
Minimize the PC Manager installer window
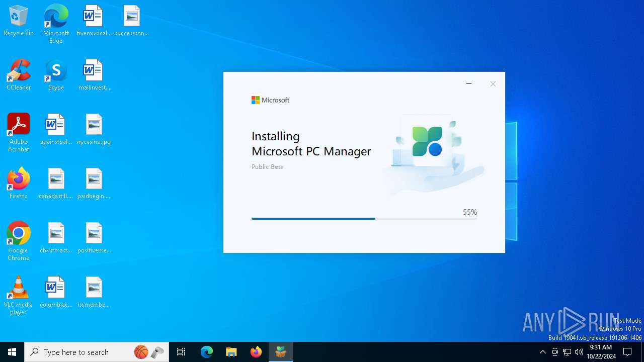pos(469,84)
